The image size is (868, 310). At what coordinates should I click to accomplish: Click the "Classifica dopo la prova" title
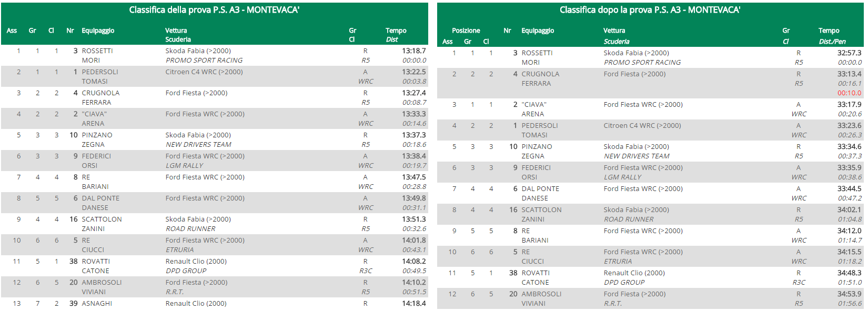click(x=650, y=10)
